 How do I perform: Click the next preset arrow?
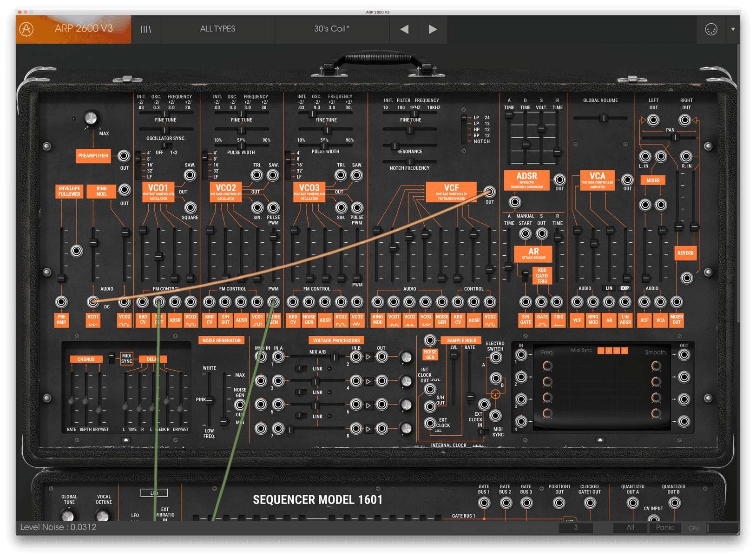point(433,29)
